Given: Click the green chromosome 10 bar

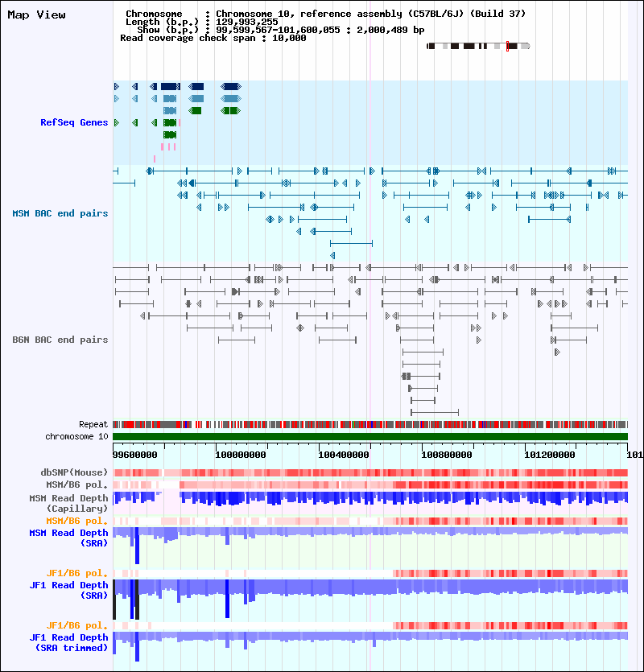Looking at the screenshot, I should point(370,437).
